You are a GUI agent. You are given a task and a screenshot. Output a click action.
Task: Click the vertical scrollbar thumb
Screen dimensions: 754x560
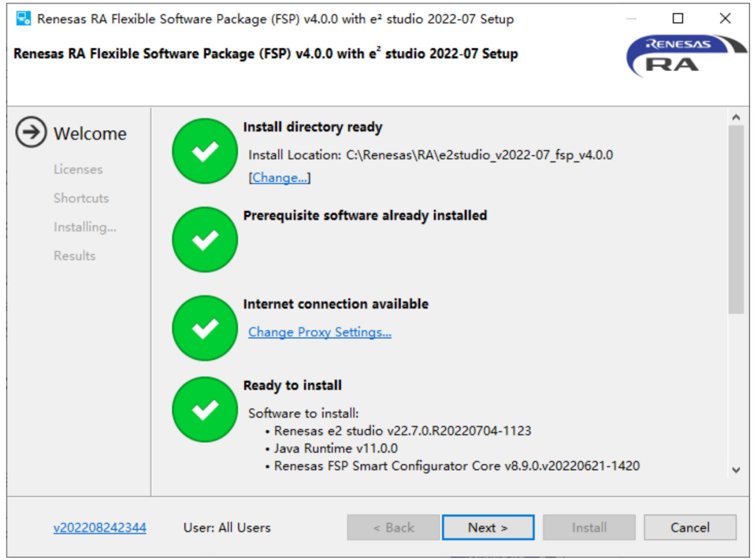pos(736,220)
